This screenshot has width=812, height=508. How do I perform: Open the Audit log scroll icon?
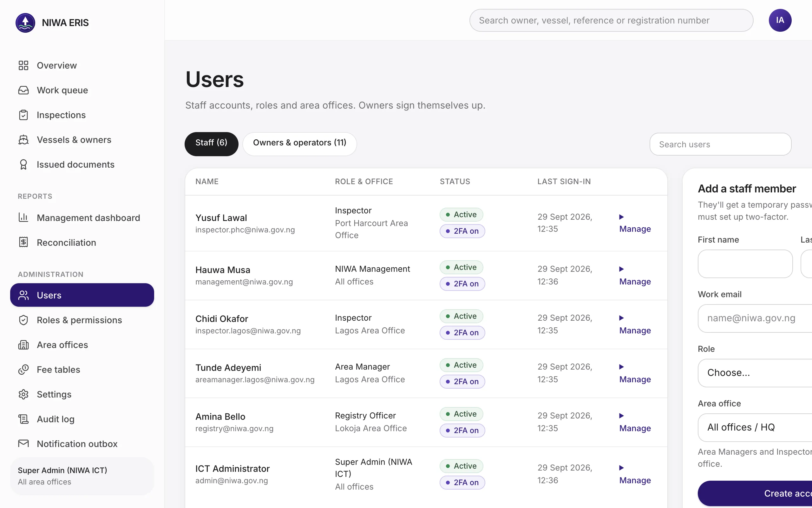[23, 419]
